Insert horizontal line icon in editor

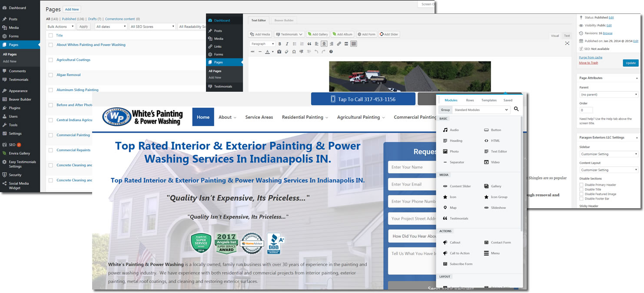point(260,52)
